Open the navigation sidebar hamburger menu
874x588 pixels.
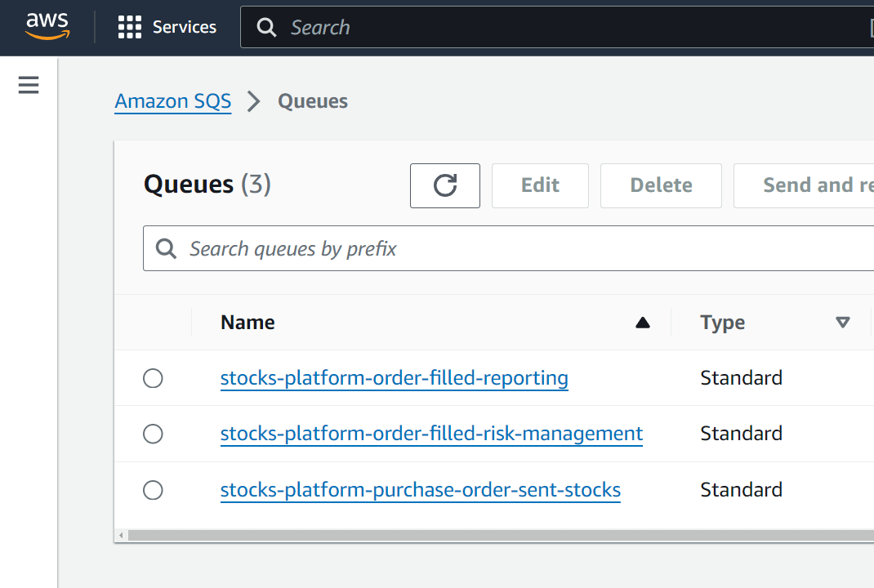click(x=28, y=84)
